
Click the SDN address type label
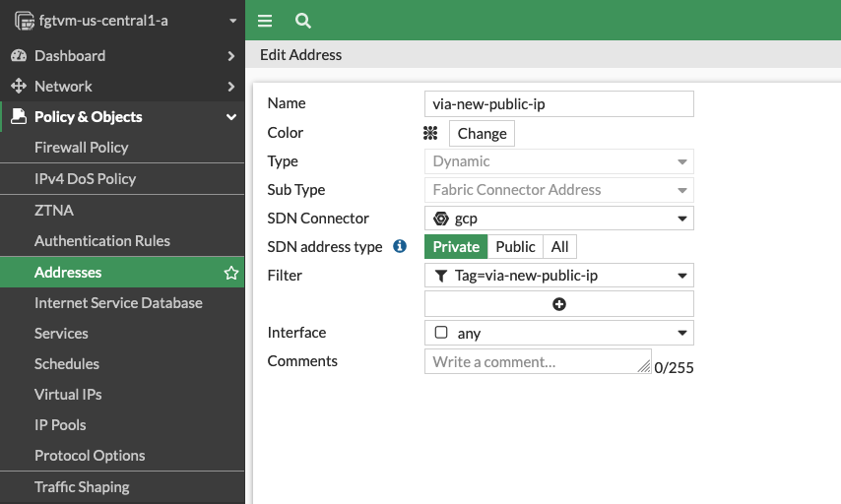tap(325, 247)
